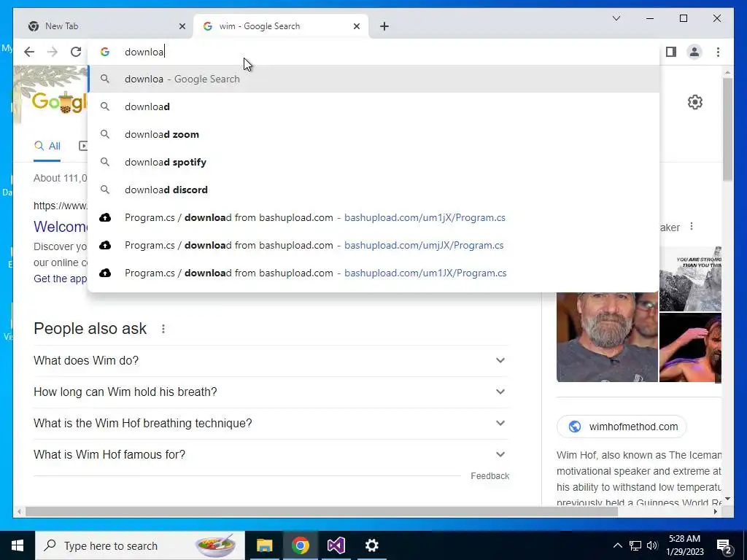The height and width of the screenshot is (560, 747).
Task: Open Chrome's side panel icon
Action: (x=671, y=52)
